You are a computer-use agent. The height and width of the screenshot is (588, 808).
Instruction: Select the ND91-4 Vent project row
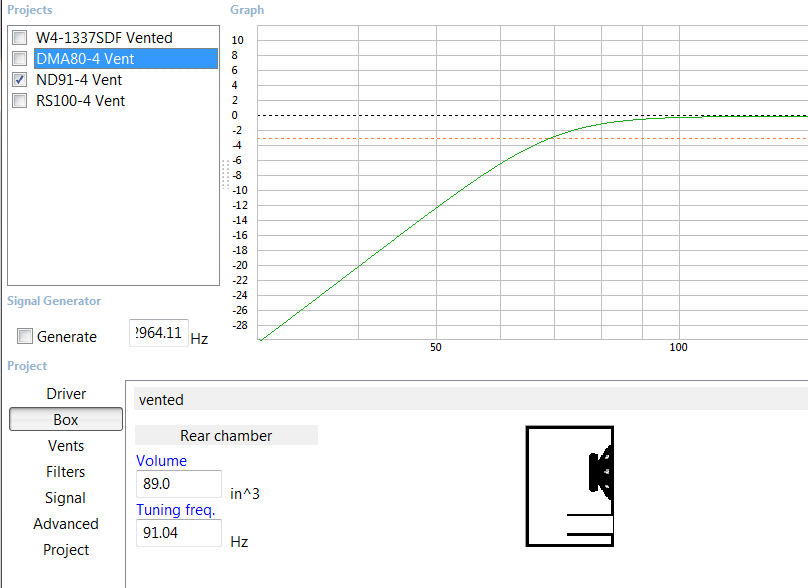pos(79,80)
